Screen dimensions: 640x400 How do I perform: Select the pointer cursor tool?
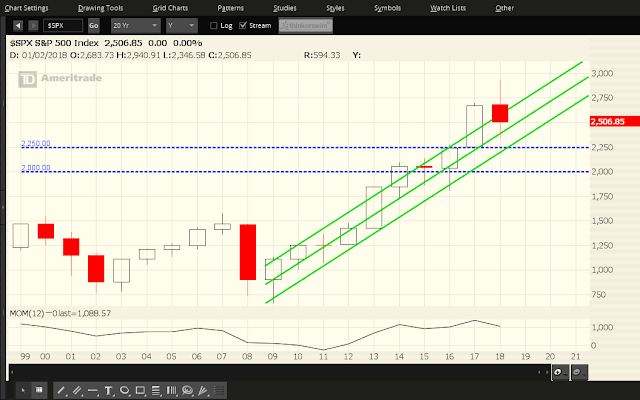(x=23, y=391)
